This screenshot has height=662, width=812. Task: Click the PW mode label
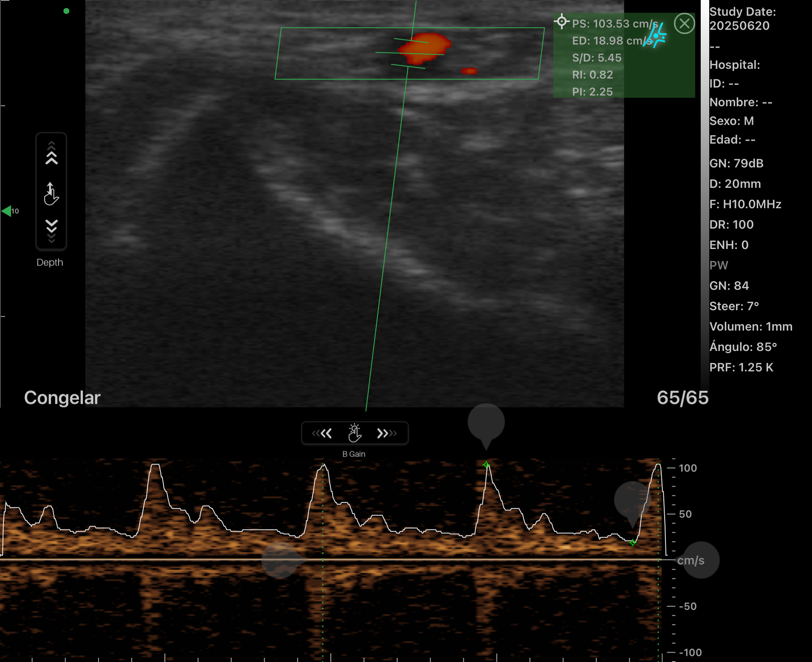[719, 266]
